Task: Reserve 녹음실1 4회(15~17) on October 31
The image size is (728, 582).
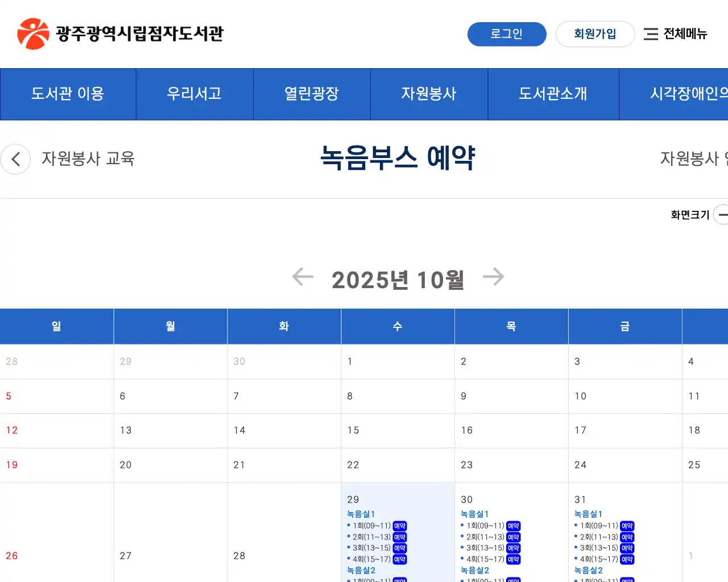Action: (627, 559)
